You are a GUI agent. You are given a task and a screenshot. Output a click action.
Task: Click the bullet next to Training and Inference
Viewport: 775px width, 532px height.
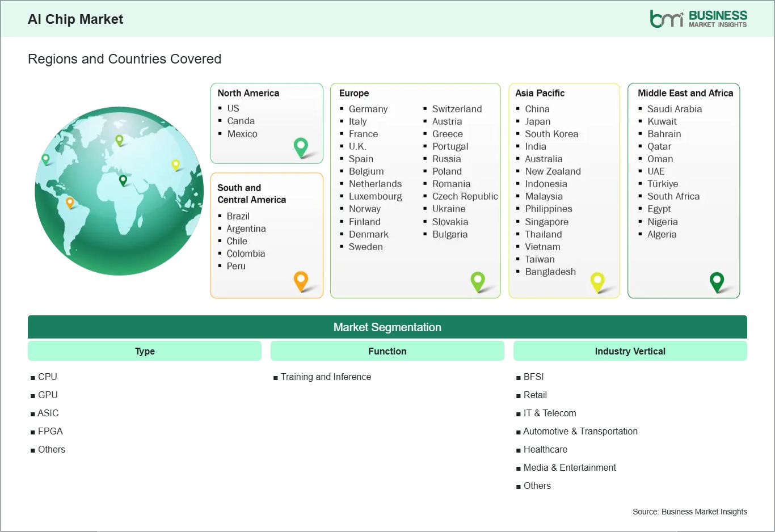[276, 377]
